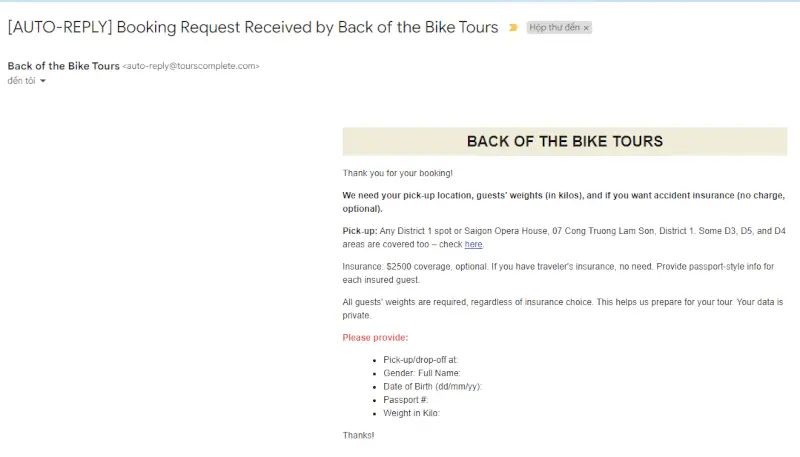Click the auto-reply@tourscomplete.com sender address
This screenshot has width=800, height=457.
pos(191,66)
